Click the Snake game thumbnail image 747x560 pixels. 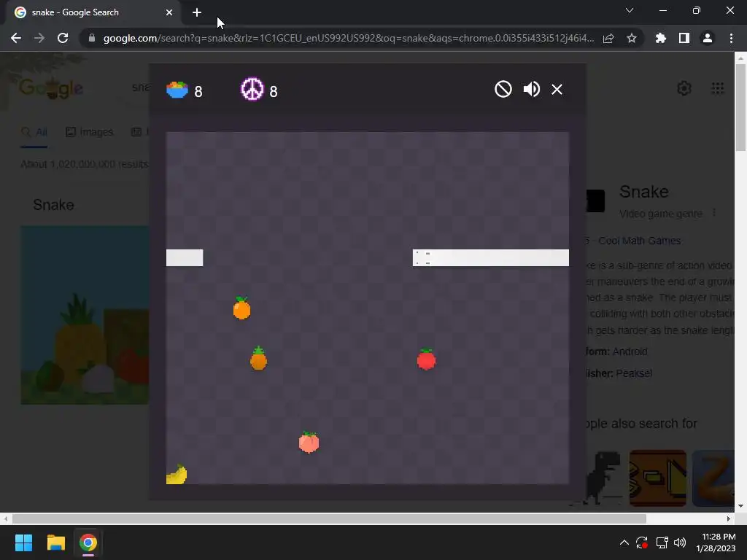(x=85, y=315)
